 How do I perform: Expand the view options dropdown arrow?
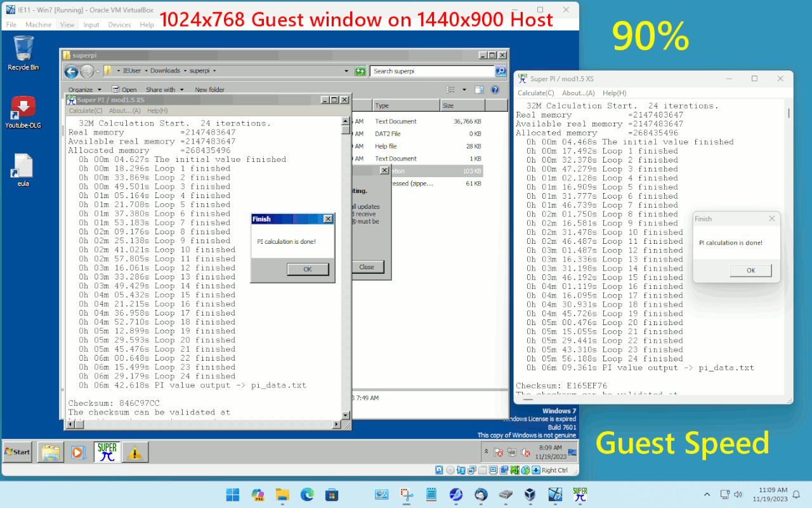click(x=464, y=90)
